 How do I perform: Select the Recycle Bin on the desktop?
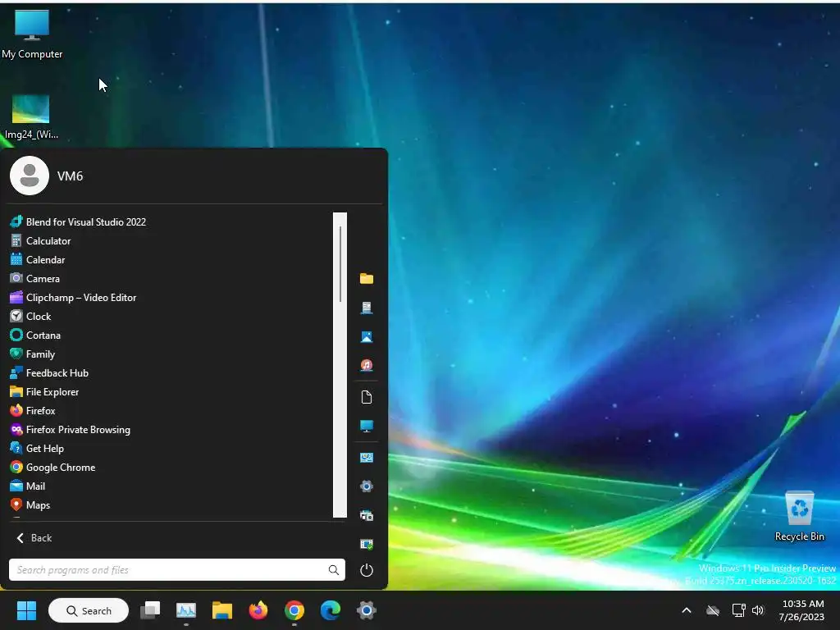pyautogui.click(x=799, y=516)
